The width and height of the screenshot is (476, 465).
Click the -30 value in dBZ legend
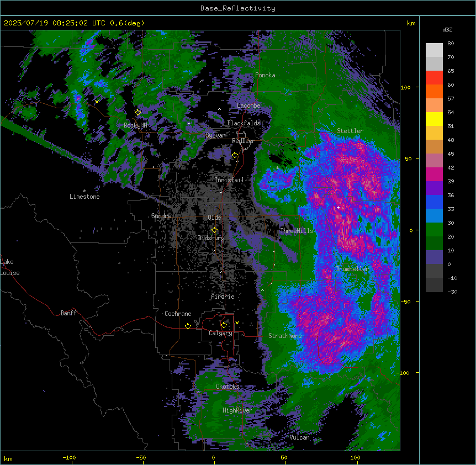452,292
